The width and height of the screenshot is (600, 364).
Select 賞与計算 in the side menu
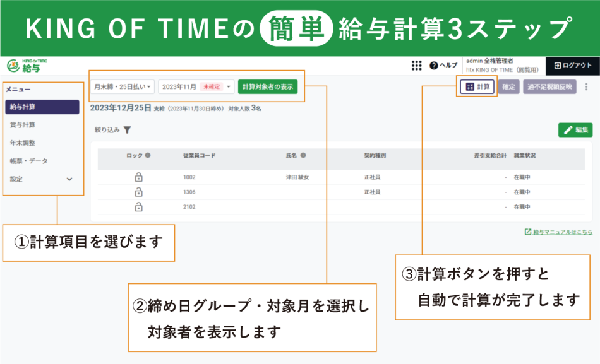tap(23, 125)
